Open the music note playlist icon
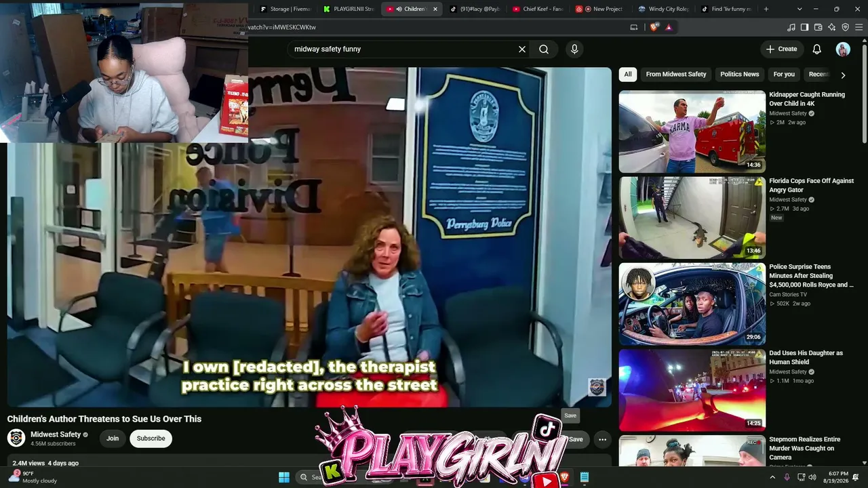 (x=791, y=27)
